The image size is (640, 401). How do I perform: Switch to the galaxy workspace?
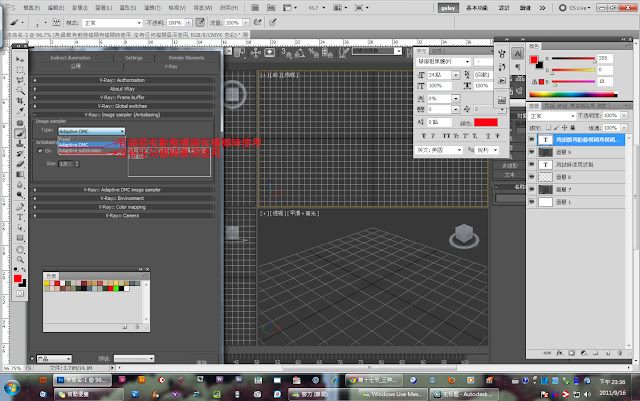(448, 8)
